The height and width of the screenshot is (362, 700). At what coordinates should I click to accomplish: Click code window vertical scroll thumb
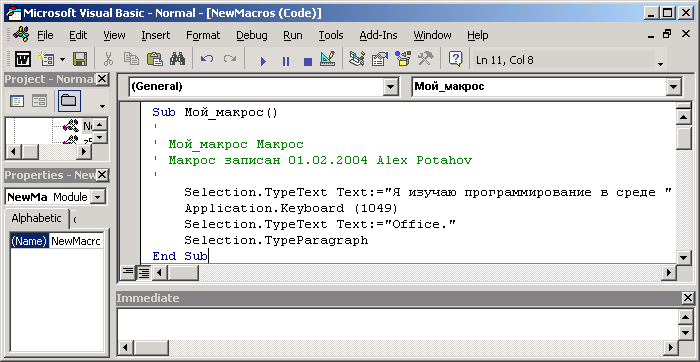(x=683, y=138)
